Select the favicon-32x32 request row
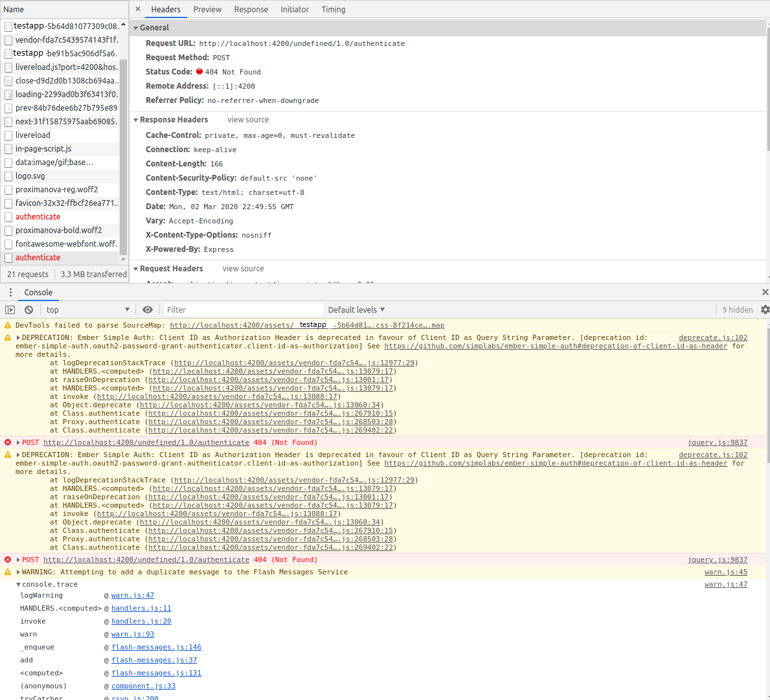770x700 pixels. tap(60, 203)
